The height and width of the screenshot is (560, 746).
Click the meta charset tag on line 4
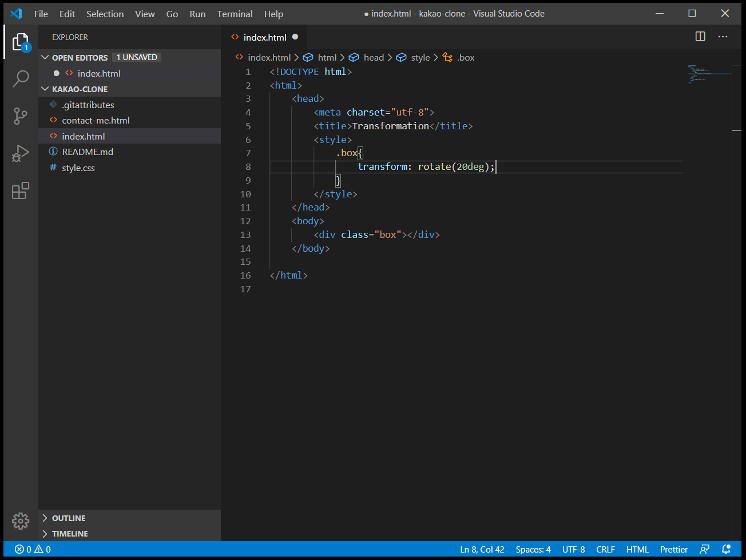(x=374, y=112)
